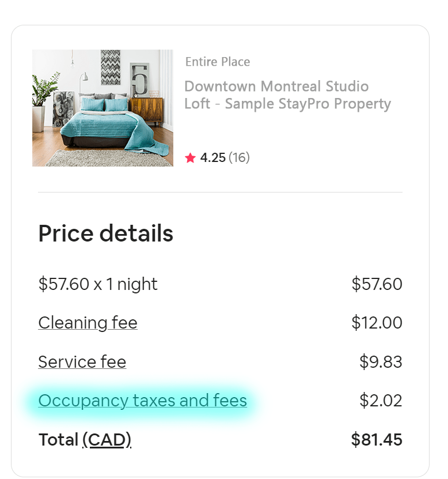Select the Downtown Montreal Studio Loft title
The height and width of the screenshot is (479, 448).
click(x=287, y=95)
